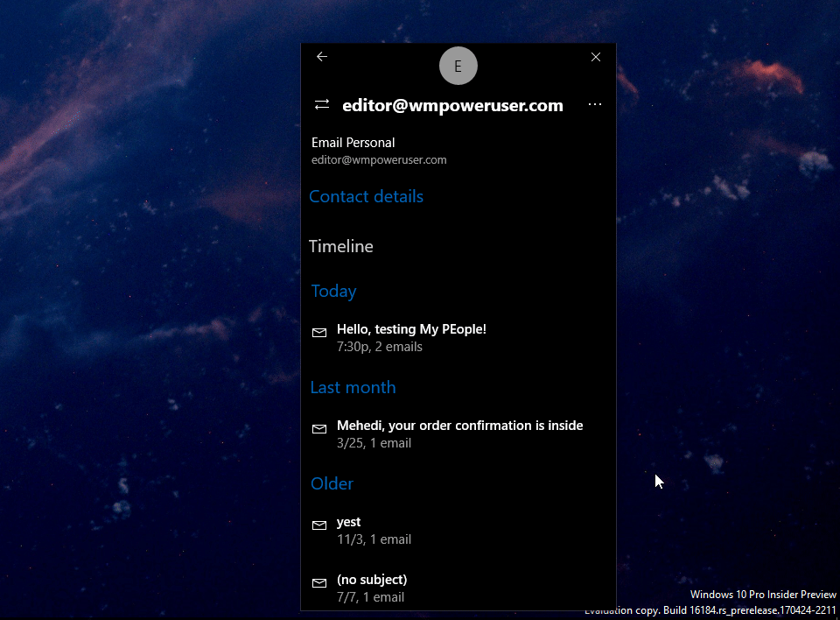Click the gray E contact avatar
Screen dimensions: 840x620
coord(458,66)
